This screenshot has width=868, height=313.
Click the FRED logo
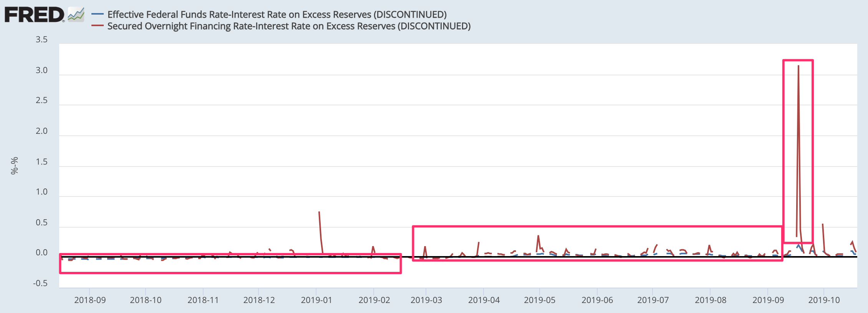click(35, 15)
